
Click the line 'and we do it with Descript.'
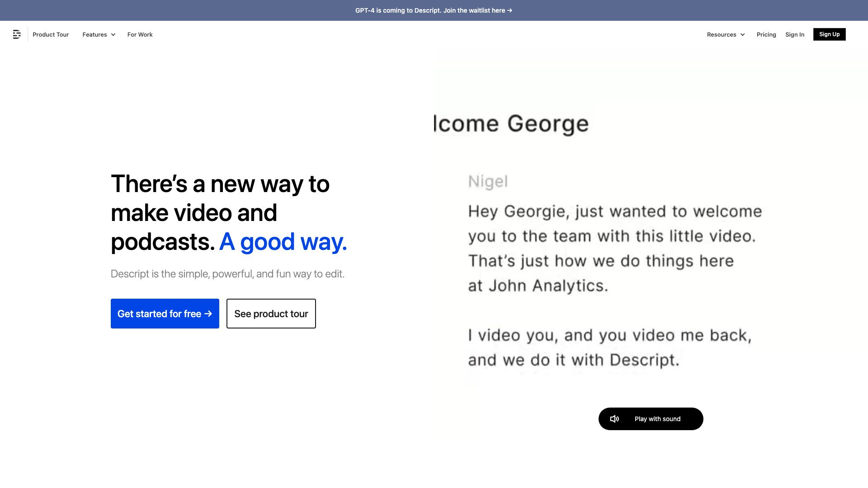[x=574, y=360]
